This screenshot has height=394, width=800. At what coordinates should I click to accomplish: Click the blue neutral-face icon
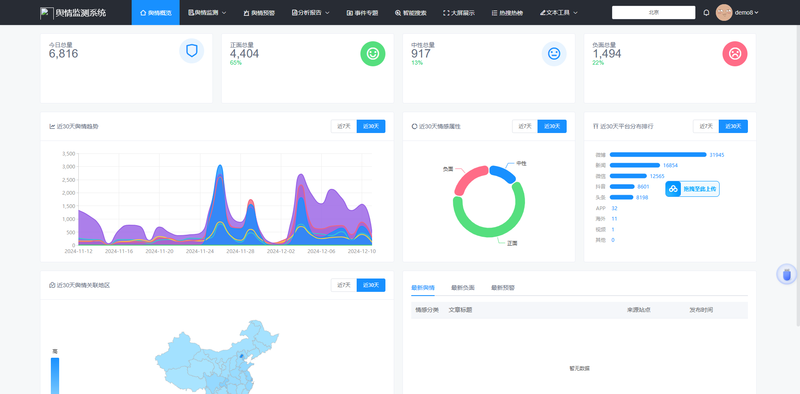click(554, 54)
